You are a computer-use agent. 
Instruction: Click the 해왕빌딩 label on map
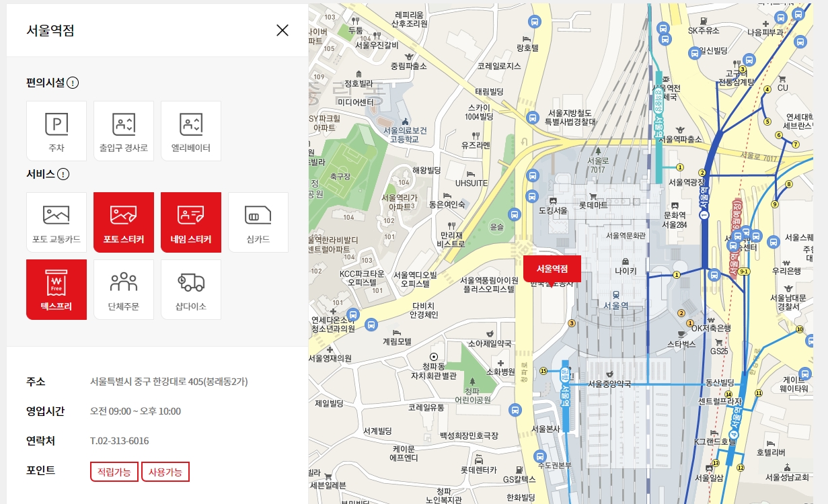click(426, 170)
